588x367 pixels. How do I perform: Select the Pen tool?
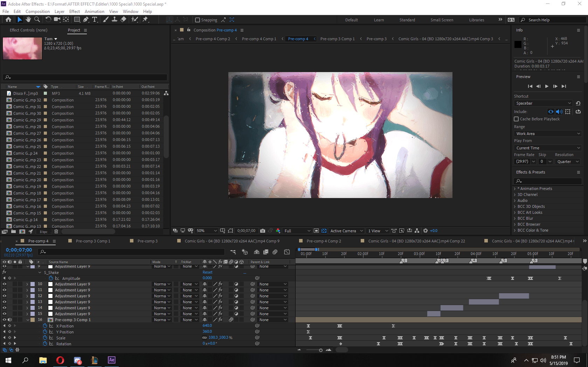pyautogui.click(x=86, y=20)
